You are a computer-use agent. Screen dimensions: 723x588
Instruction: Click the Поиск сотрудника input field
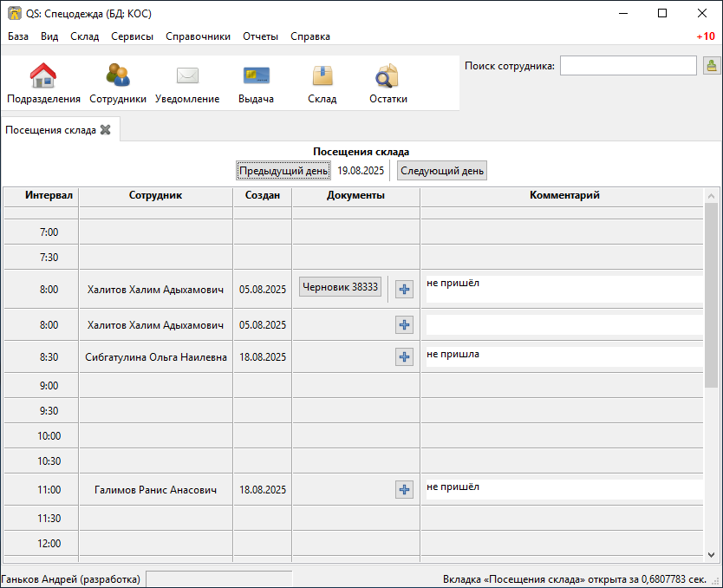(628, 66)
